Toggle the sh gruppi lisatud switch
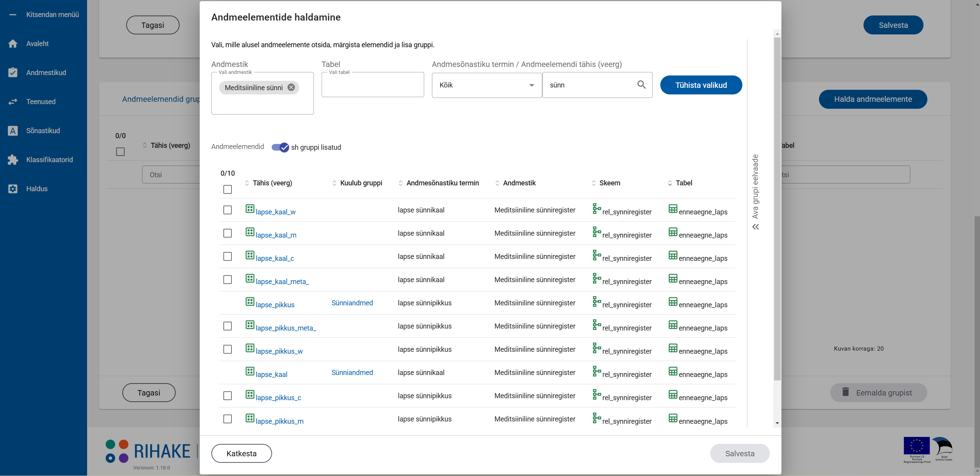980x476 pixels. click(x=280, y=147)
